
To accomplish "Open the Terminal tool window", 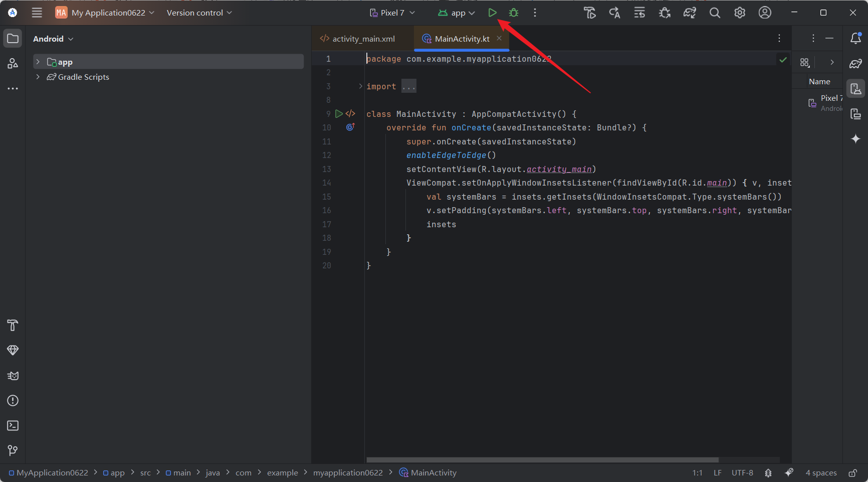I will pos(13,425).
